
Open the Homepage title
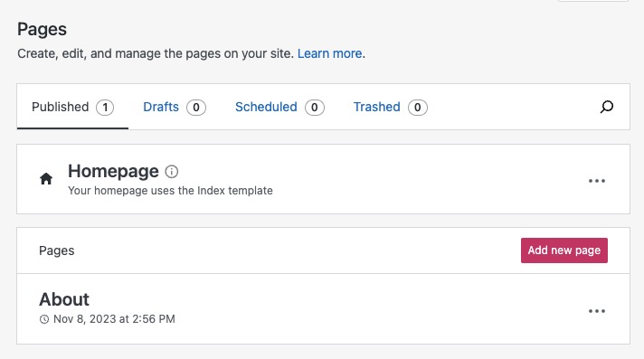(x=113, y=171)
